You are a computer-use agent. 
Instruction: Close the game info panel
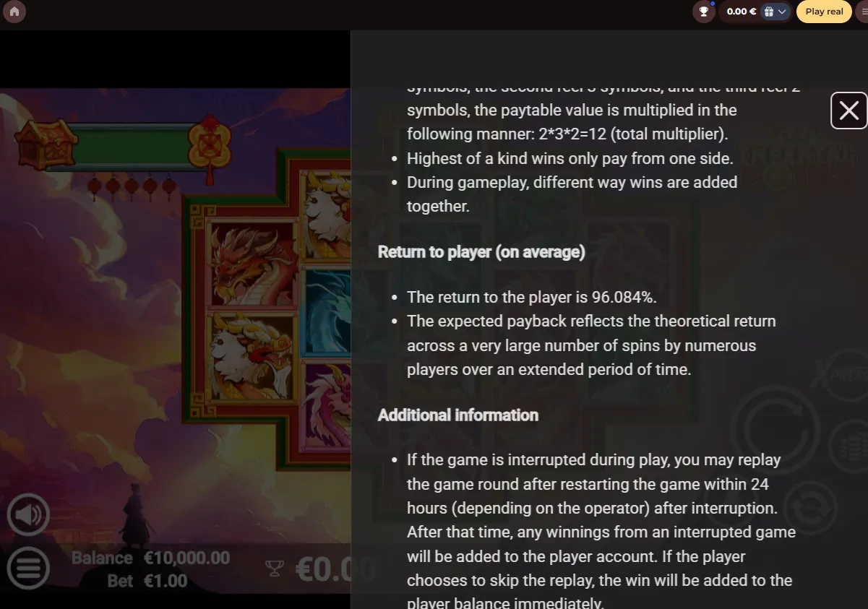point(849,111)
